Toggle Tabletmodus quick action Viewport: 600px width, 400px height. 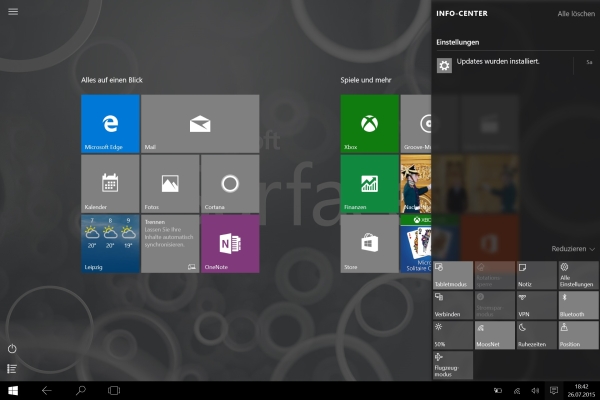point(453,275)
